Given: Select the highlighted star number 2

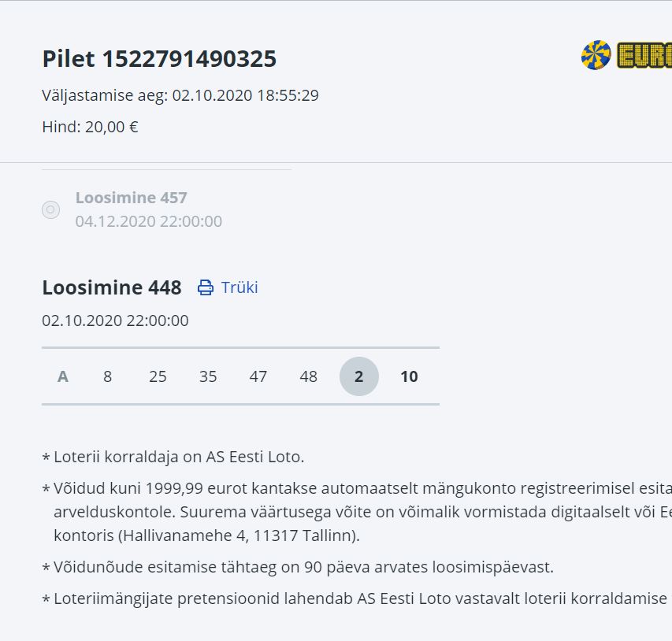Looking at the screenshot, I should coord(359,376).
